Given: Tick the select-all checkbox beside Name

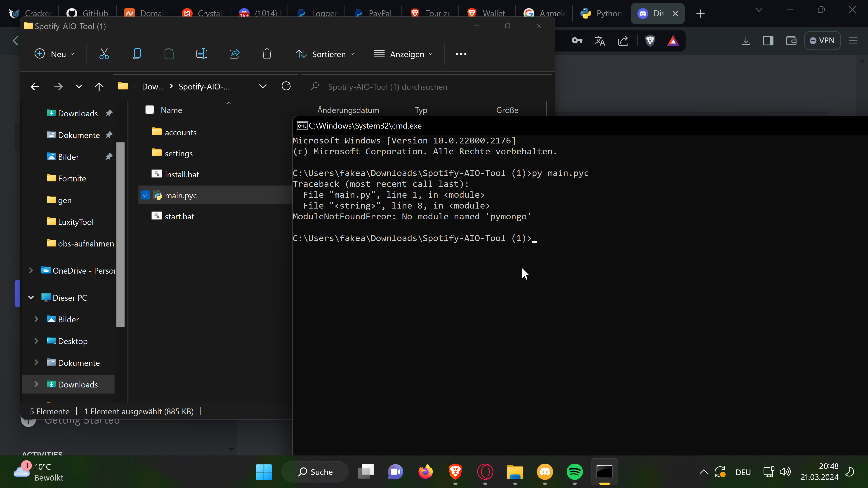Looking at the screenshot, I should [x=150, y=110].
